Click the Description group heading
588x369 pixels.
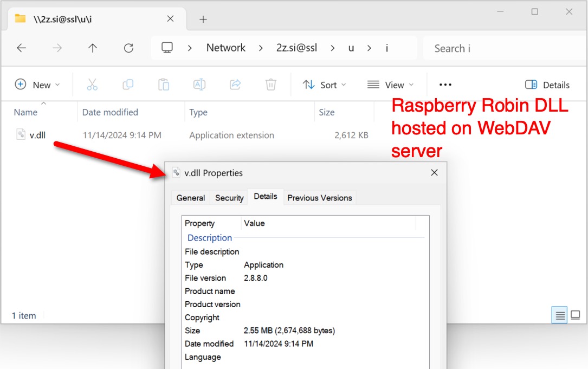click(210, 238)
